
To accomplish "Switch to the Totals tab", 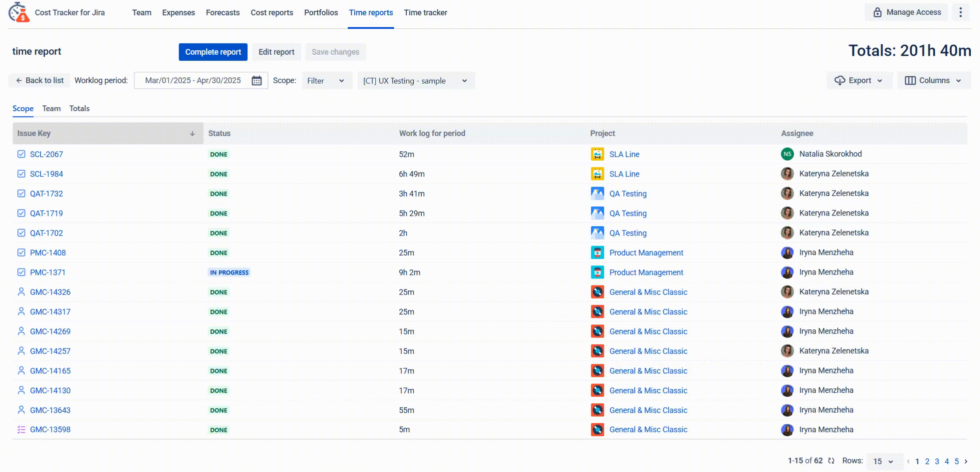I will 79,109.
